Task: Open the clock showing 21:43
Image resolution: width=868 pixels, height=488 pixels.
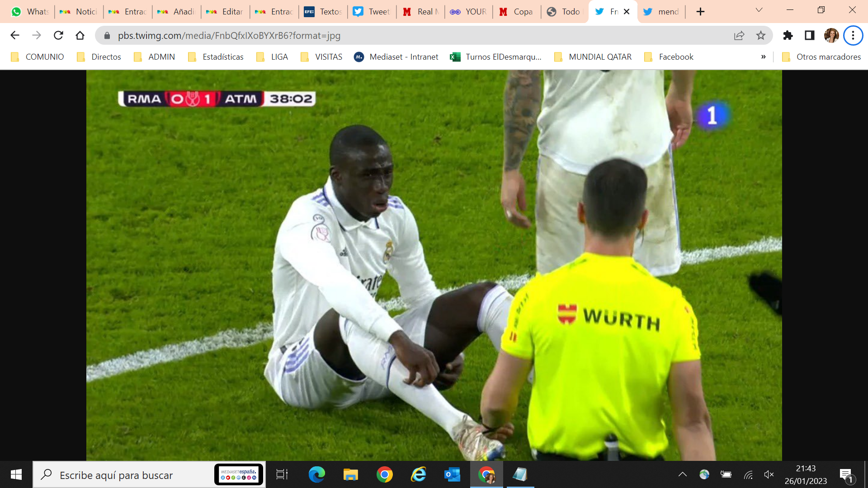Action: click(x=806, y=474)
